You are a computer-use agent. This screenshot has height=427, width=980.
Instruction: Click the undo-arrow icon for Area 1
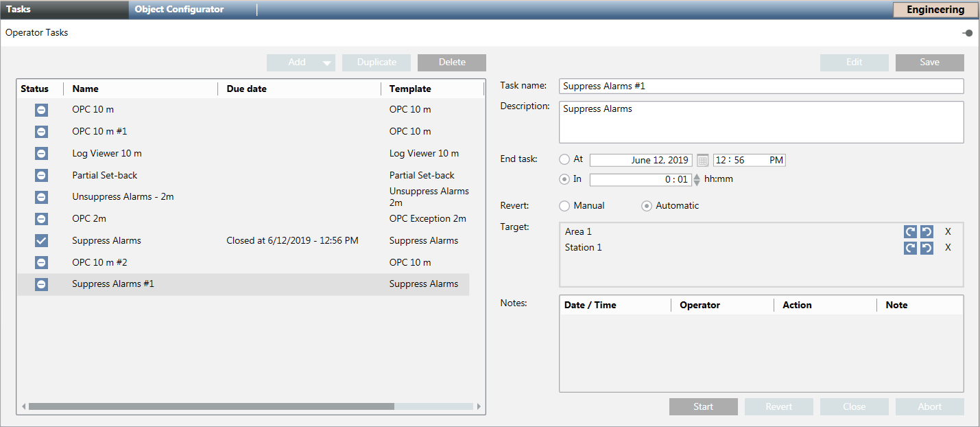pyautogui.click(x=927, y=232)
